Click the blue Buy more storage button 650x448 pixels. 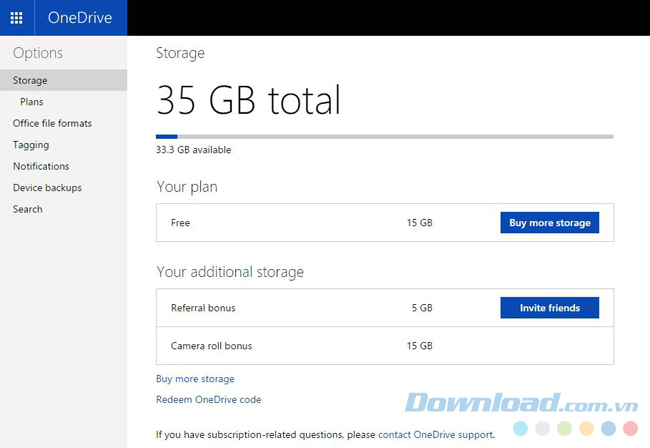pos(549,223)
